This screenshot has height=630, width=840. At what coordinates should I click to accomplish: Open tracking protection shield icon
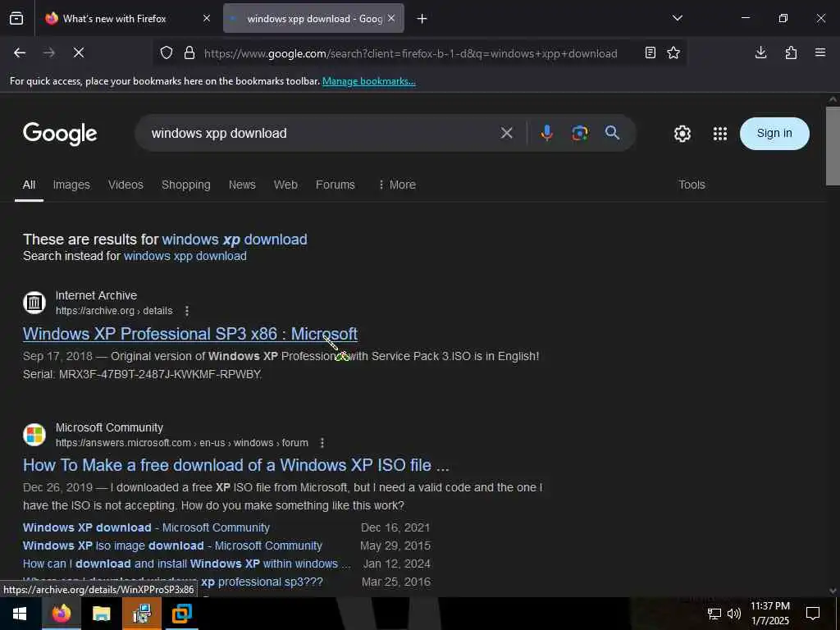point(167,53)
